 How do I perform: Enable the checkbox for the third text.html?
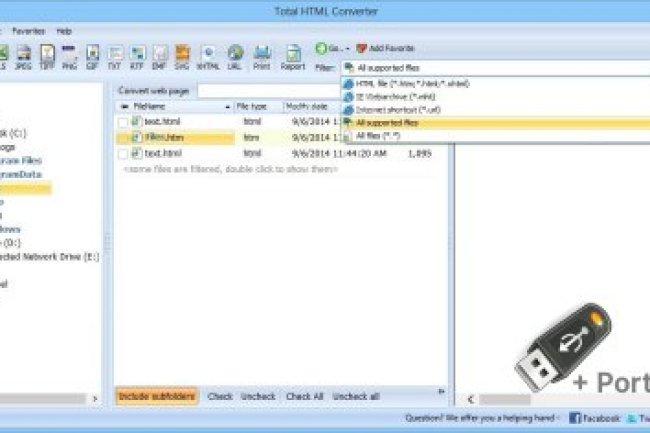coord(124,154)
